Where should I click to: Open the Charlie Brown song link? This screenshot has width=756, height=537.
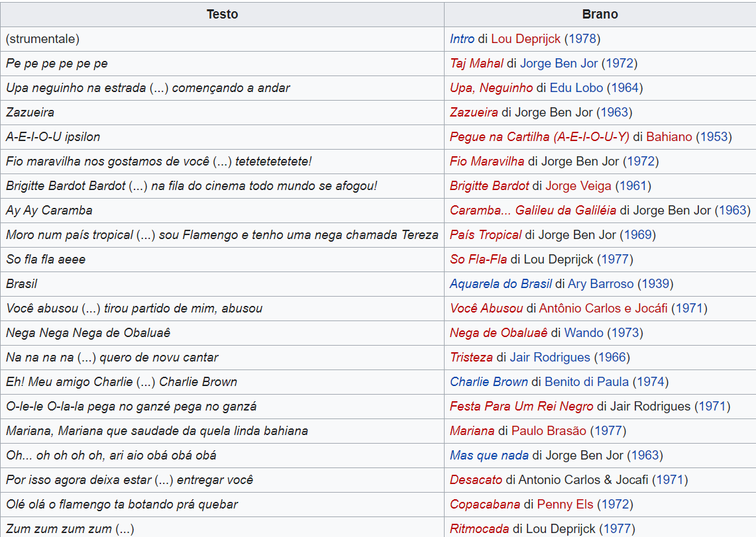tap(488, 382)
